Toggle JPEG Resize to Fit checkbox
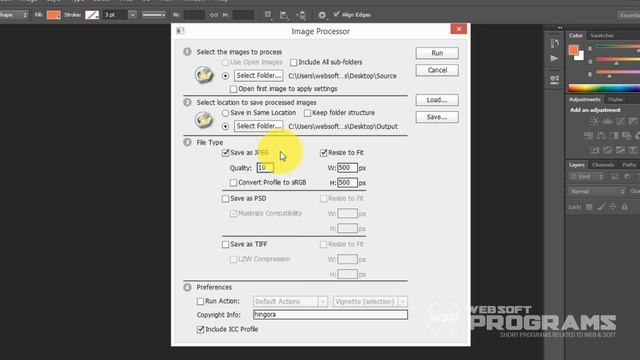 coord(324,153)
